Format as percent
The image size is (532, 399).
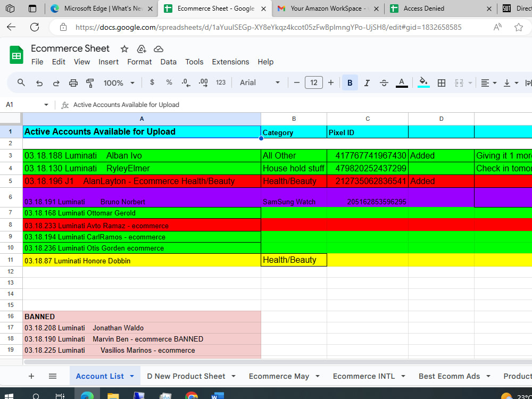click(x=169, y=82)
